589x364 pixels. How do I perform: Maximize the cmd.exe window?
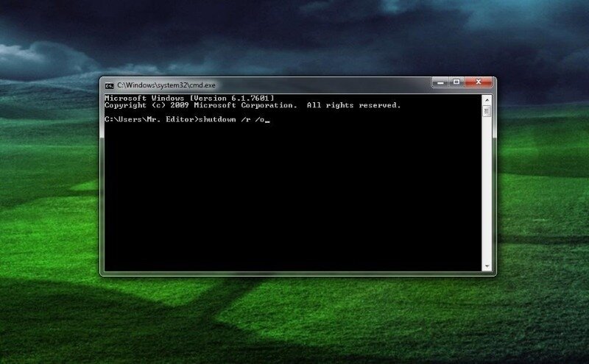click(x=456, y=82)
